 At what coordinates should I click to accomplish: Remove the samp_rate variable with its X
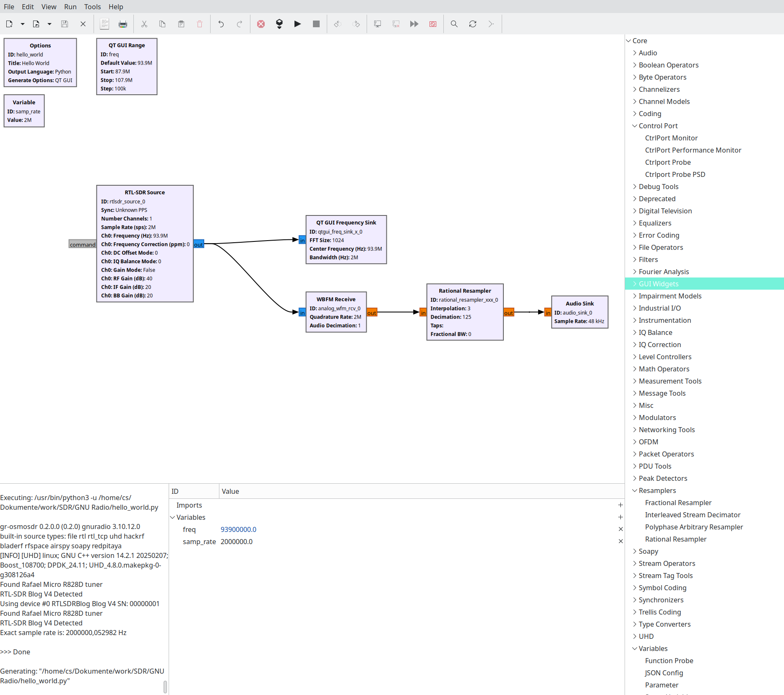620,542
